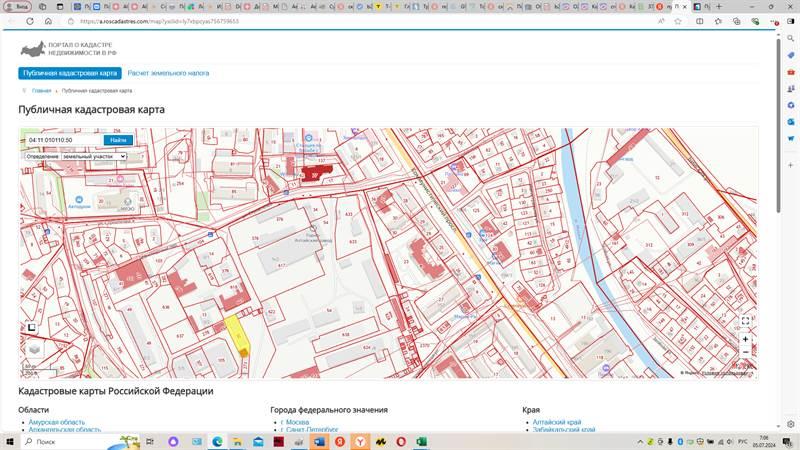Switch the map base layer thumbnail

click(x=35, y=350)
